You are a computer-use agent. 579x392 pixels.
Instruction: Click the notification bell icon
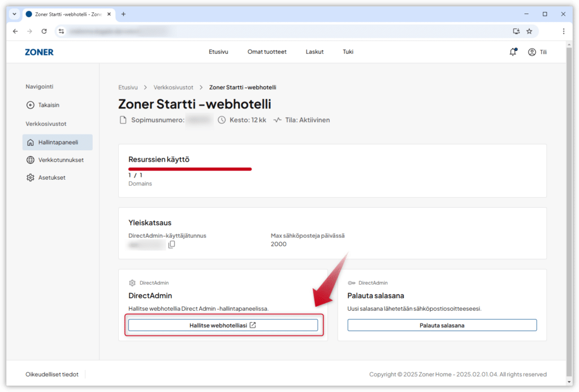point(513,52)
